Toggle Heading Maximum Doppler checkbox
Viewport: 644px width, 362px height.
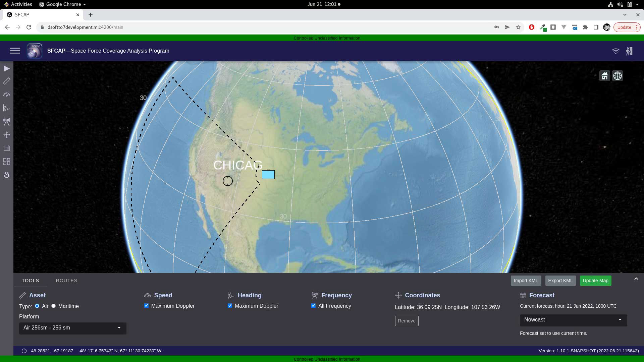coord(230,306)
